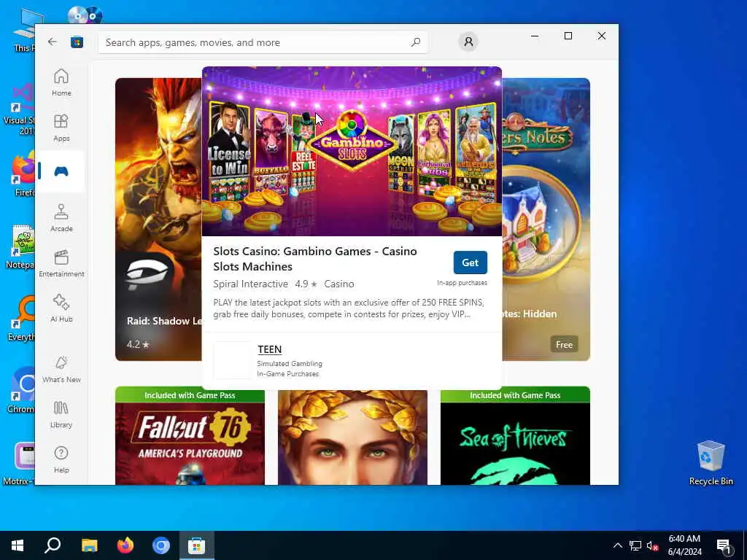Open the Windows Start menu
Screen dimensions: 747x560
18,545
